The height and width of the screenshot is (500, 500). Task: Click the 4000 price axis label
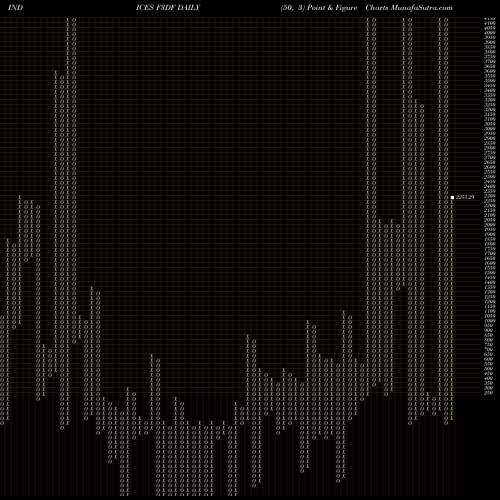[x=490, y=34]
